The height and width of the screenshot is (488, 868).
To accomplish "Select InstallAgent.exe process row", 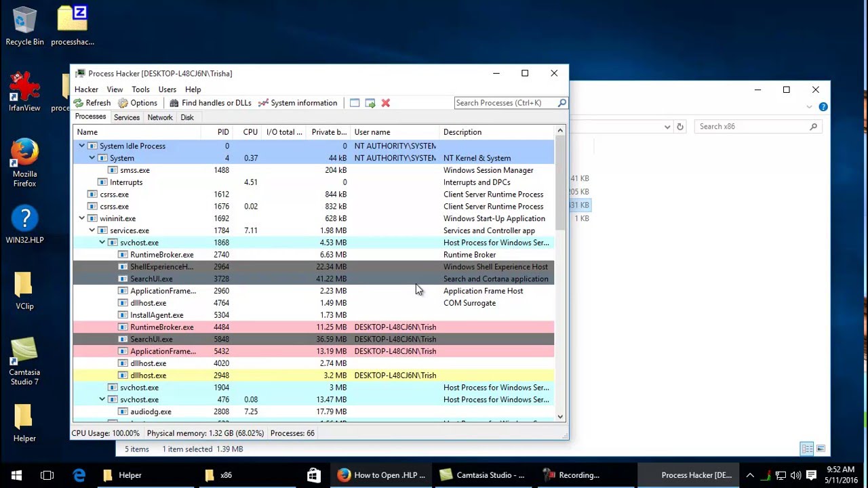I will (x=313, y=315).
